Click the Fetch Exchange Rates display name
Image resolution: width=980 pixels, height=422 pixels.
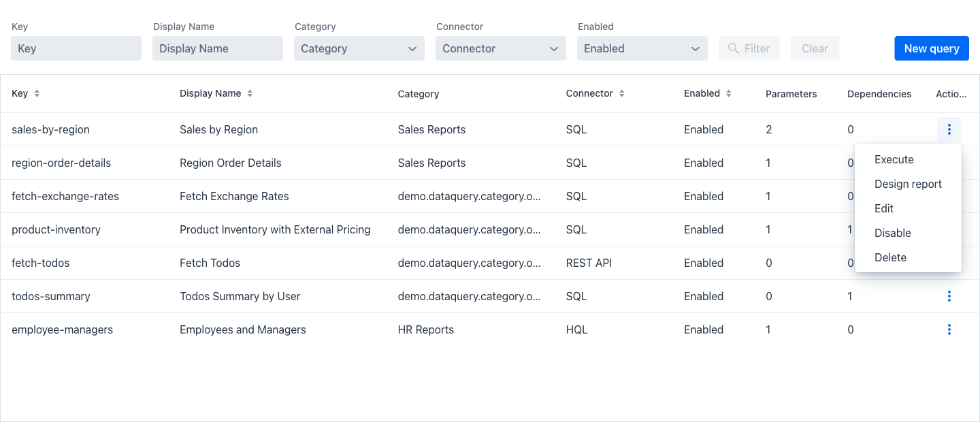pos(234,196)
